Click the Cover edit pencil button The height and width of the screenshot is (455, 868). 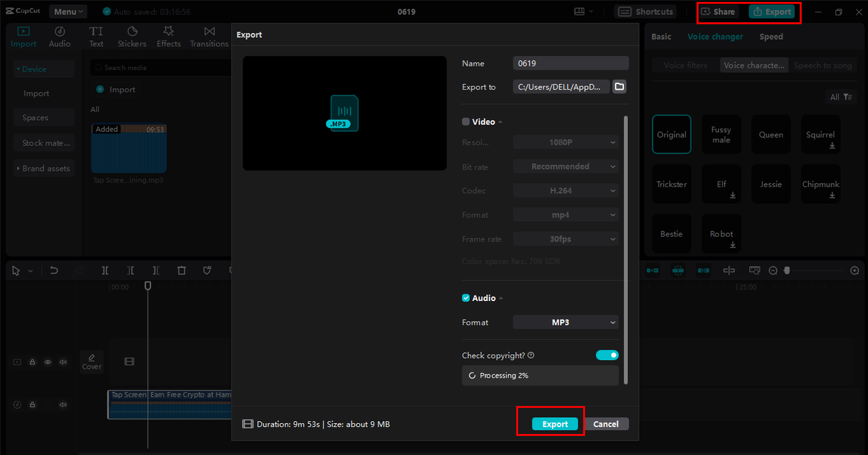92,361
